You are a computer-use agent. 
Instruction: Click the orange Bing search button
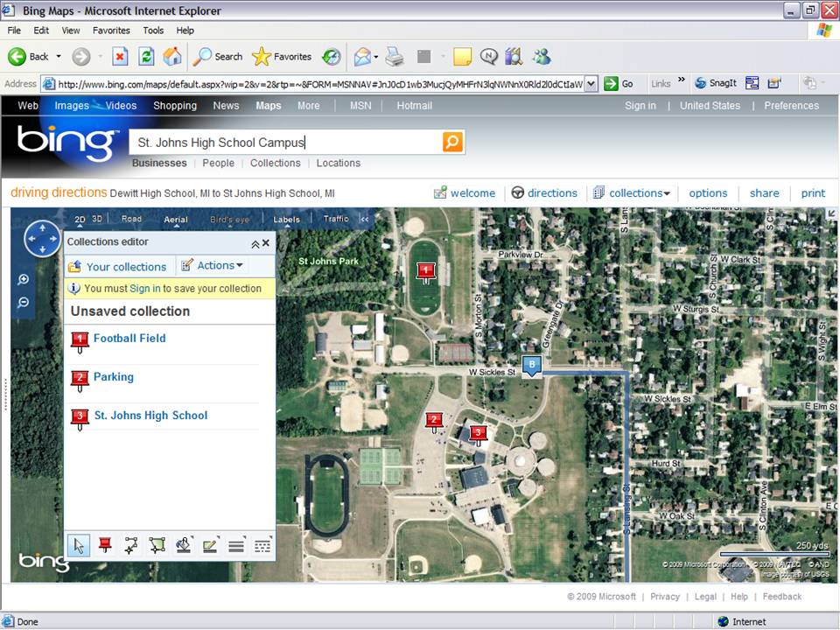pyautogui.click(x=452, y=142)
